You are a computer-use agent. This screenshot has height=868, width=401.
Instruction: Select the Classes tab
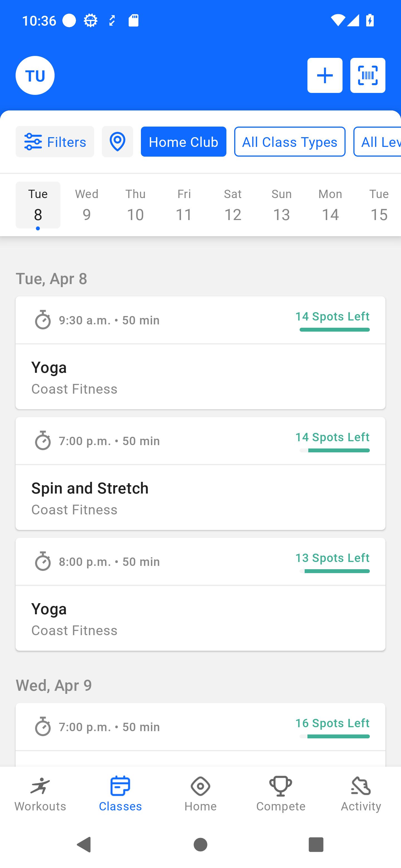120,793
